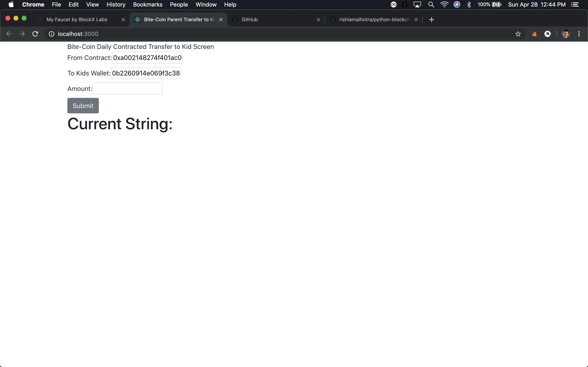Click the browser reload icon
588x367 pixels.
pos(35,34)
